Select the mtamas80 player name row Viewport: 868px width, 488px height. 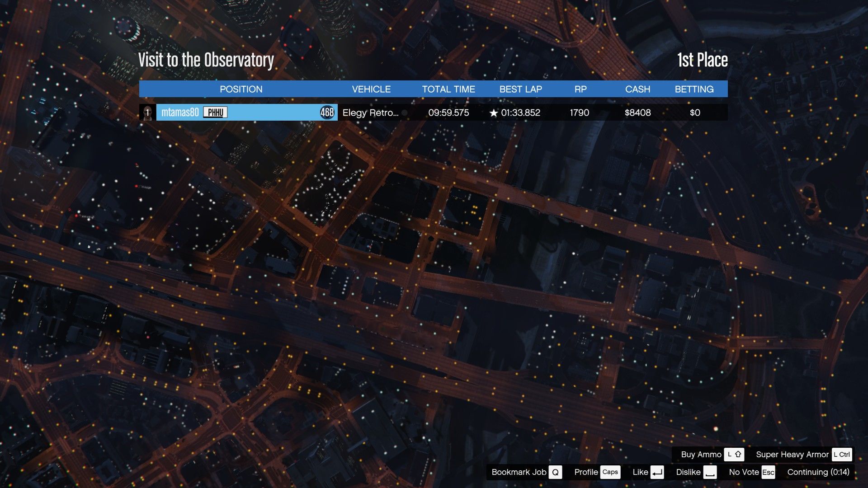[x=180, y=113]
